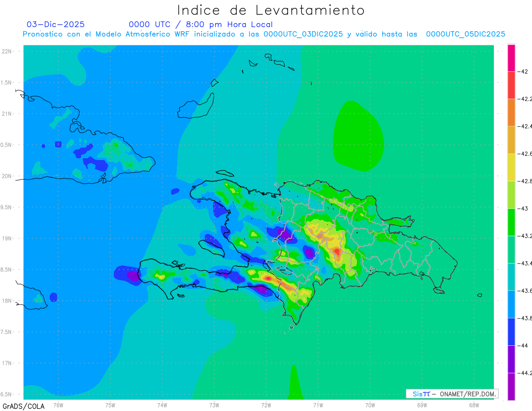Viewport: 532px width, 411px height.
Task: Select the green swatch between -43 and -43.2
Action: [x=511, y=222]
